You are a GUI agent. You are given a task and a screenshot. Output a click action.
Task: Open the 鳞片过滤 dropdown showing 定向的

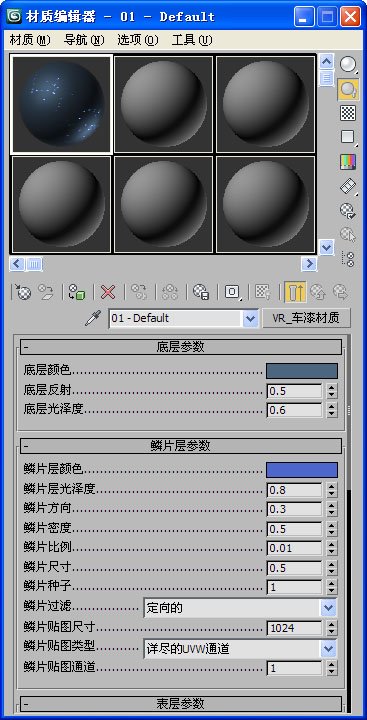click(240, 608)
